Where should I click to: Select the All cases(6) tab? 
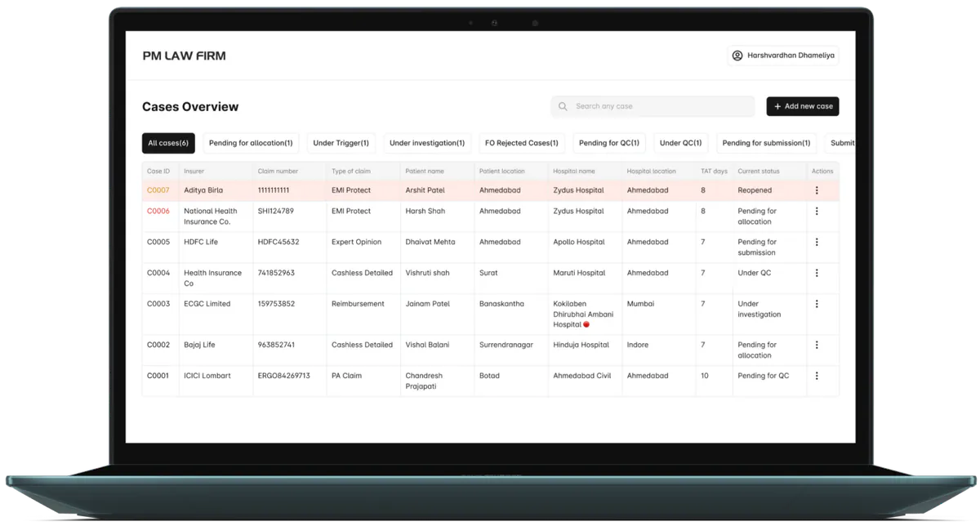coord(168,143)
